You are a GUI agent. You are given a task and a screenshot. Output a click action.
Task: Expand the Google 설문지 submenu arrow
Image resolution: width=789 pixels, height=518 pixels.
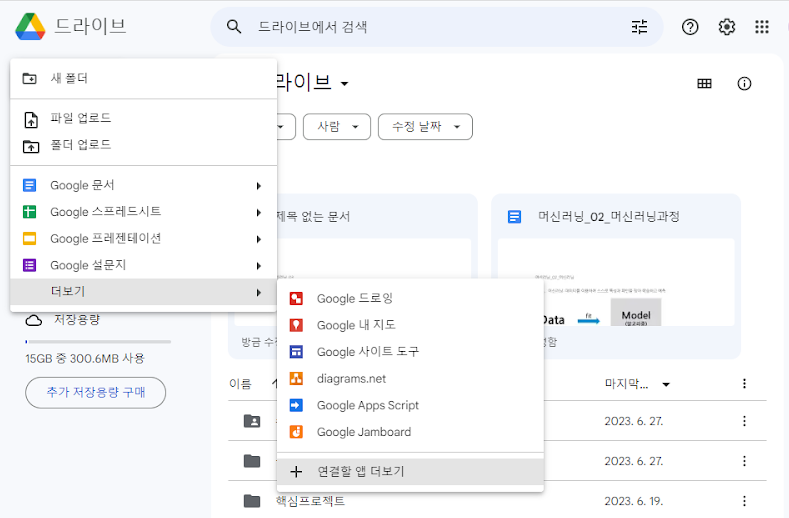pyautogui.click(x=259, y=266)
